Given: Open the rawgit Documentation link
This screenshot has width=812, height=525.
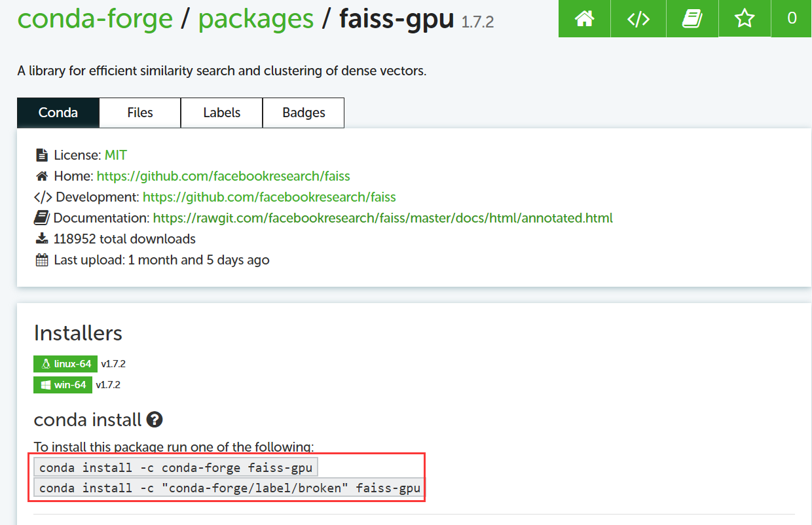Looking at the screenshot, I should point(383,218).
